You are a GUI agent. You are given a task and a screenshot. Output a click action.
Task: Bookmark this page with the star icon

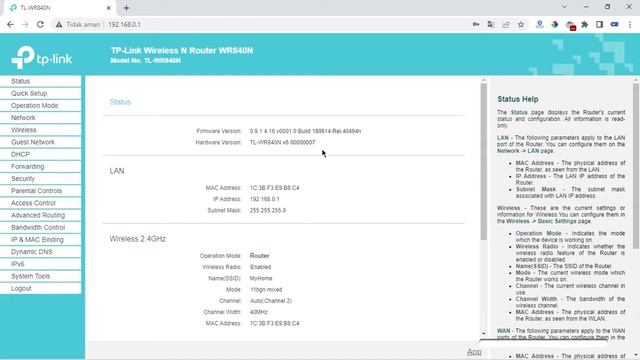(521, 24)
